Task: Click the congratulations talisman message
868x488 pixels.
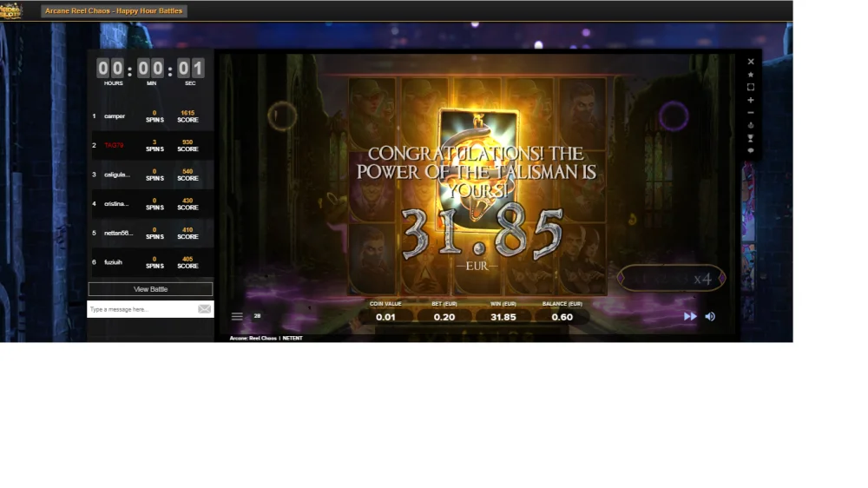Action: click(x=476, y=172)
